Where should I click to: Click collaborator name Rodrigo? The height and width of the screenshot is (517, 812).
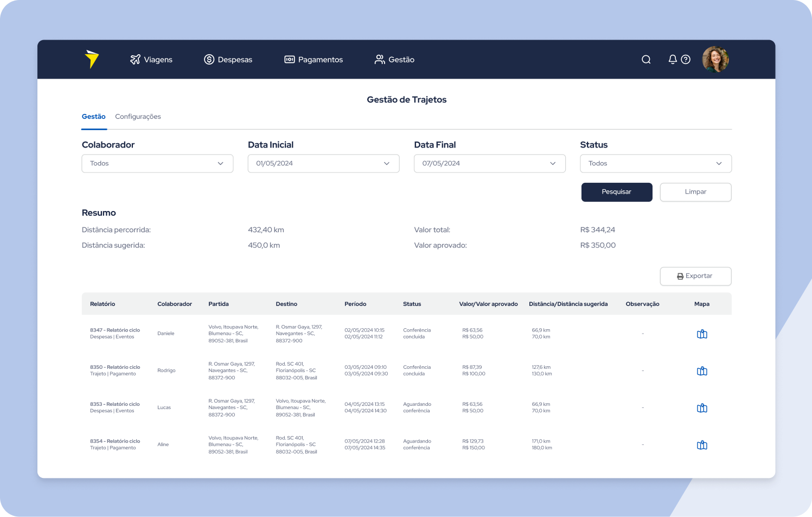(167, 371)
